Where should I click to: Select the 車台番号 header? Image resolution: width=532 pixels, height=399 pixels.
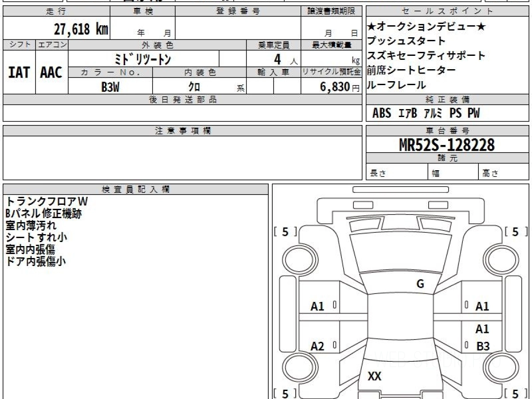[x=448, y=131]
